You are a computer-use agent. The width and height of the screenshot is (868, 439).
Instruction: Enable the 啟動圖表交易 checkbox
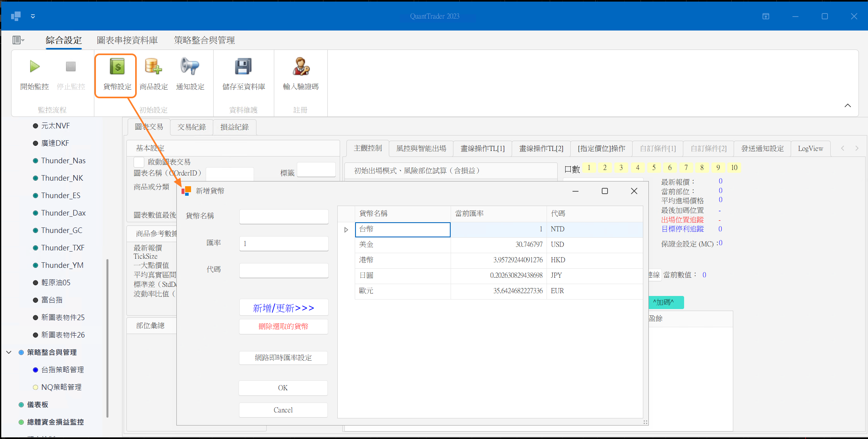139,162
